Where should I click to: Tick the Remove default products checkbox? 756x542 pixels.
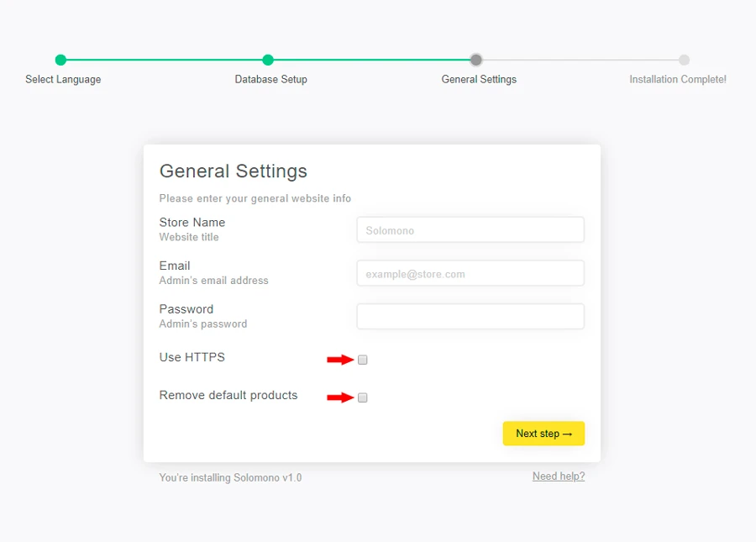363,397
